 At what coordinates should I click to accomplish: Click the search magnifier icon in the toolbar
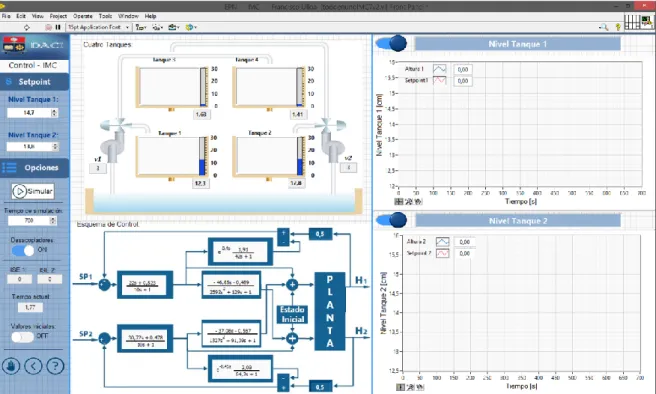tap(603, 27)
